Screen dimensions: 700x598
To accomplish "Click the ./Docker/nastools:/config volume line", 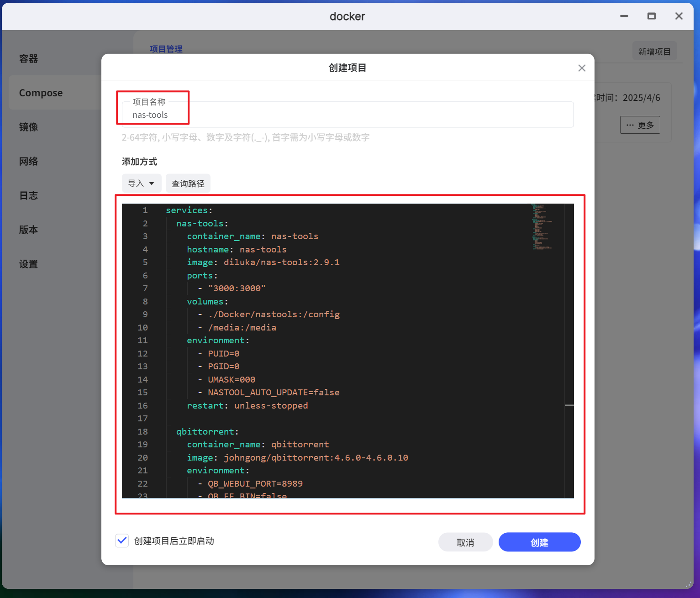I will [x=269, y=315].
